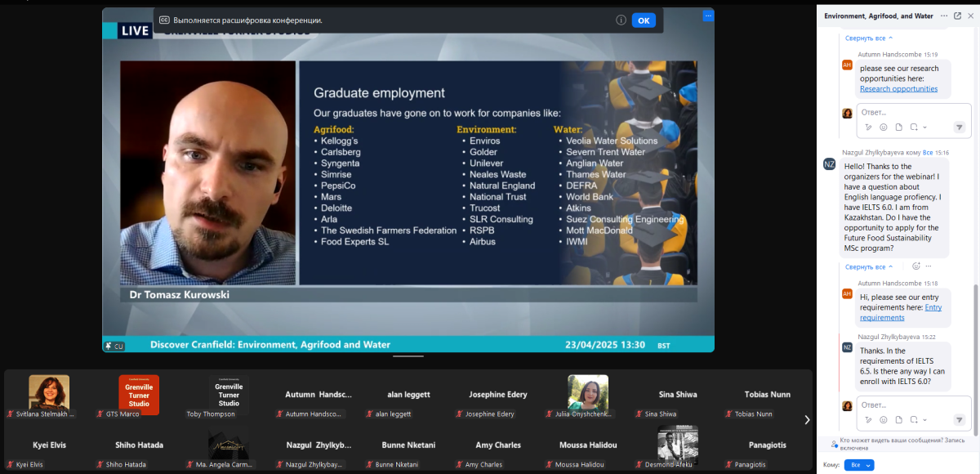Collapse thread via upper 'Свернуть все'

868,38
